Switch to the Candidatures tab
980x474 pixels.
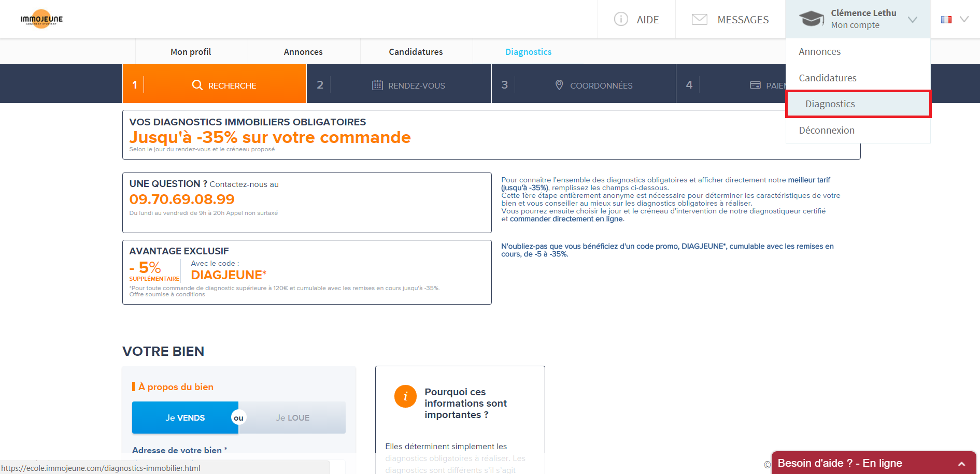tap(416, 52)
